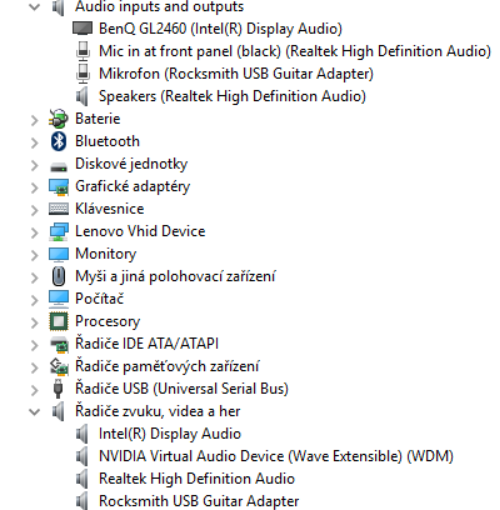Select BenQ GL2460 (Intel(R) Display Audio) device
Image resolution: width=500 pixels, height=510 pixels.
click(220, 29)
